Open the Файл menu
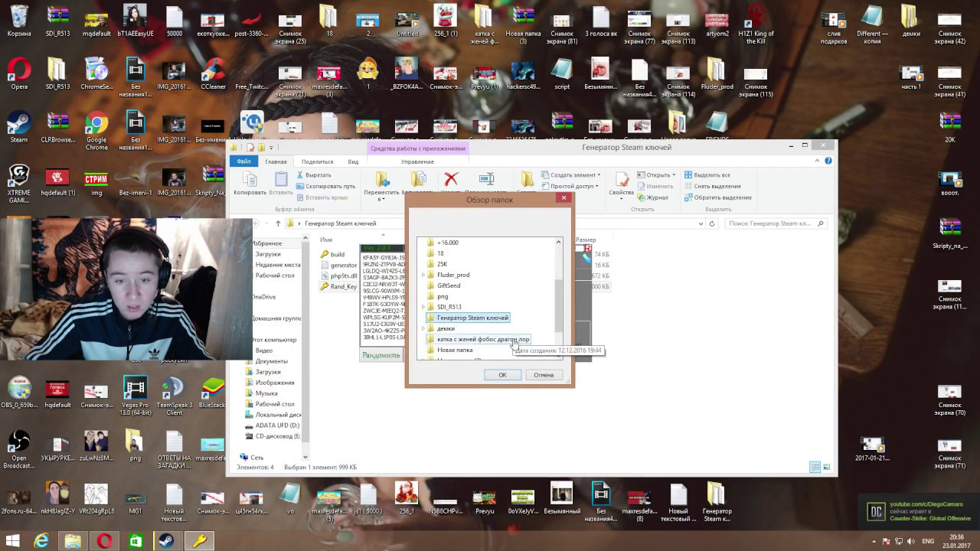This screenshot has height=551, width=980. tap(244, 161)
